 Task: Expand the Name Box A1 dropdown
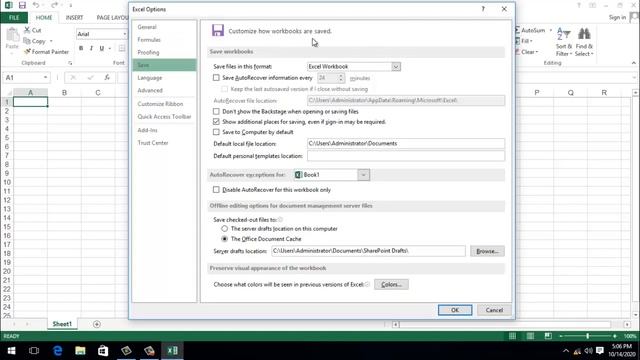pos(45,78)
